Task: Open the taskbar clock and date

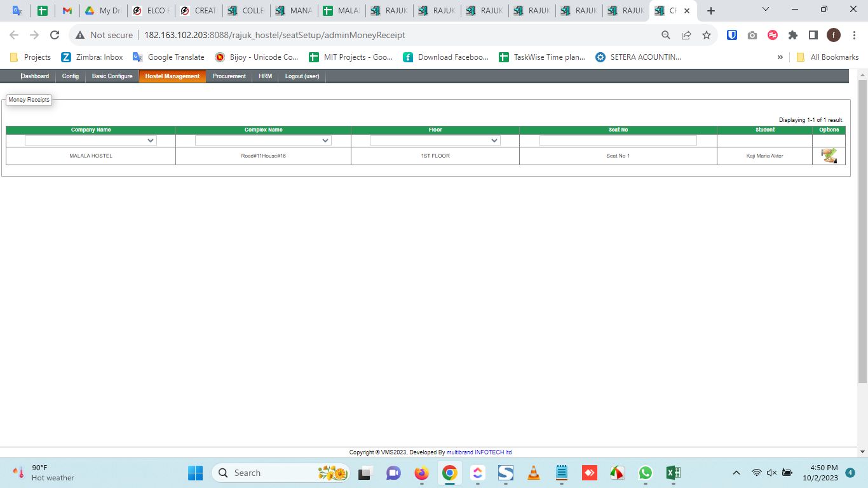Action: (x=820, y=473)
